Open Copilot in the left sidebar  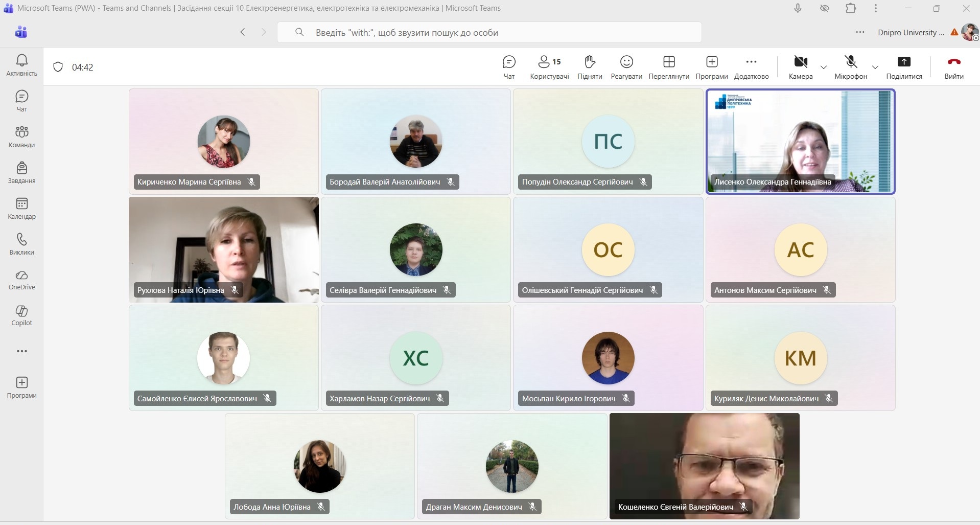[21, 315]
